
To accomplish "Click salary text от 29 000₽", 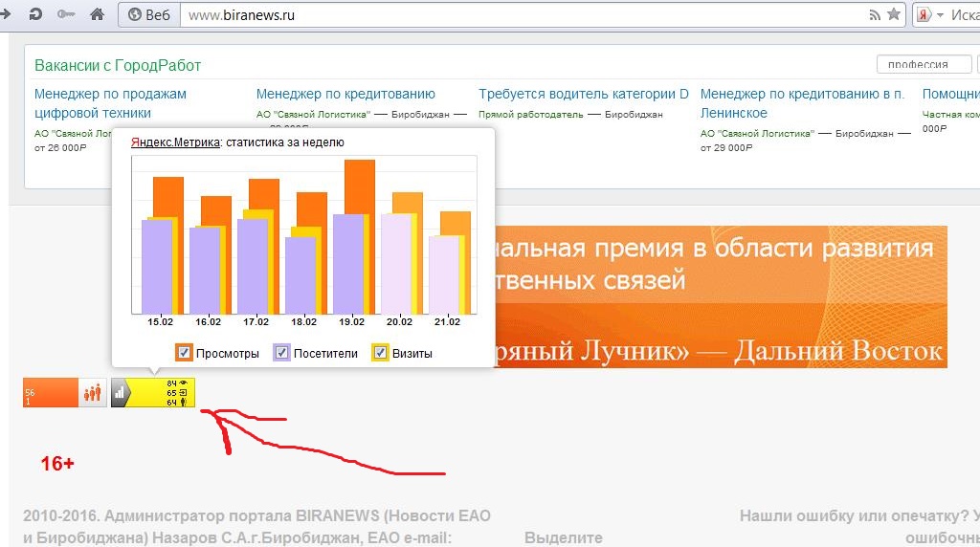I will (726, 147).
